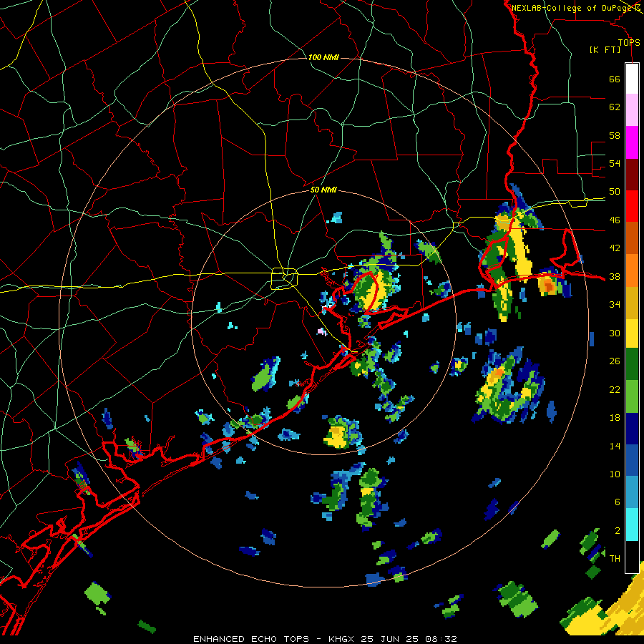The height and width of the screenshot is (644, 644).
Task: Select the cyan swatch on the scale
Action: (632, 525)
